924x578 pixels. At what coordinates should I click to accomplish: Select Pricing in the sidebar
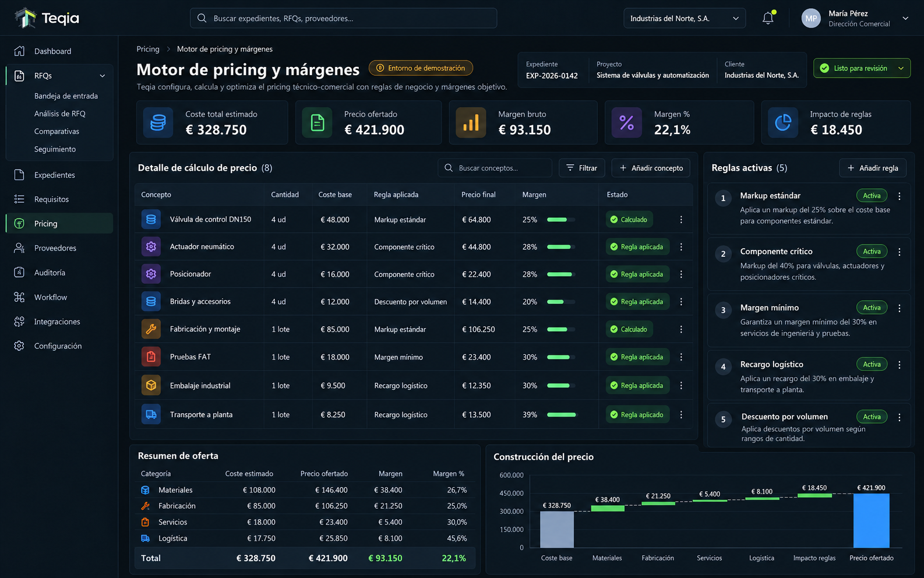[59, 224]
